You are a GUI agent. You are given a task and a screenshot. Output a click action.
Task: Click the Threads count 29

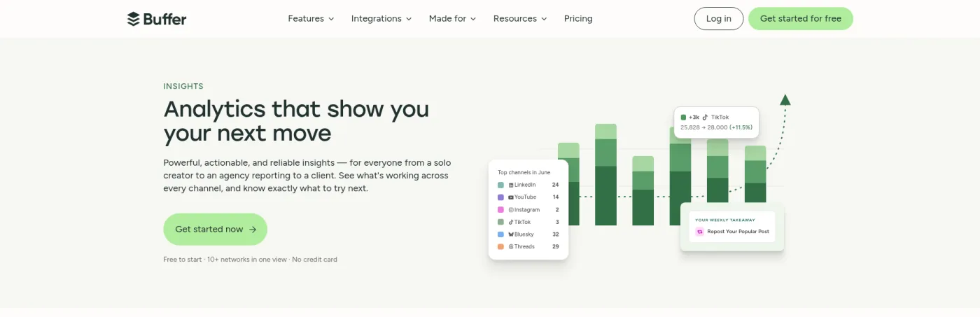click(556, 247)
